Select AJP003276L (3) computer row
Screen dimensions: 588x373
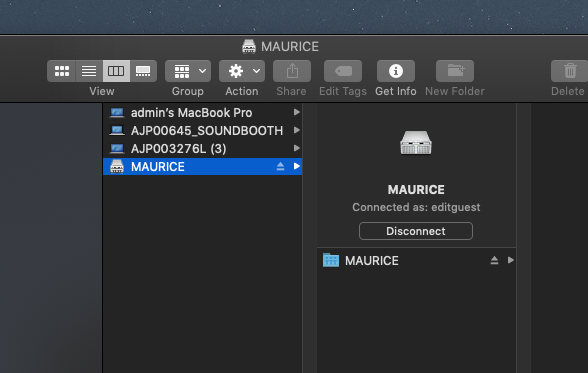click(x=202, y=148)
